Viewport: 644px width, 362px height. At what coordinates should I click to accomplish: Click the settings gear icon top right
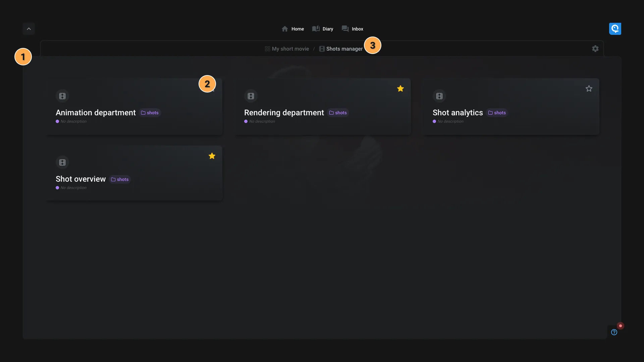point(595,49)
